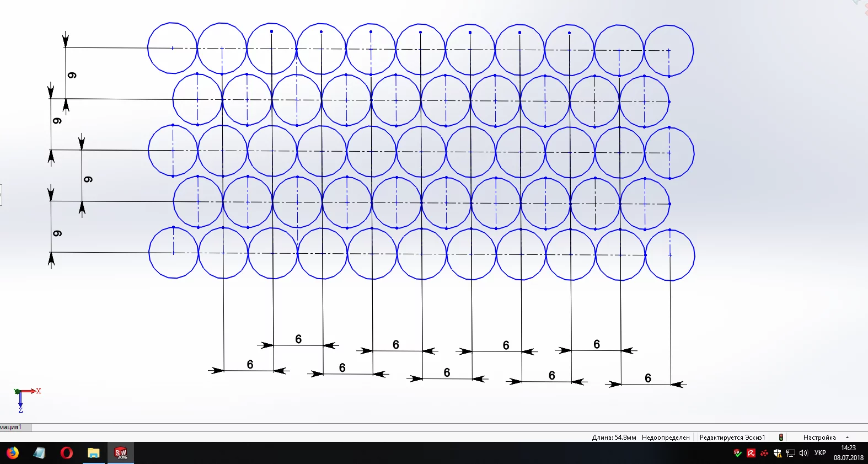Click the red X axis of the triad
Screen dimensions: 868x464
point(31,391)
